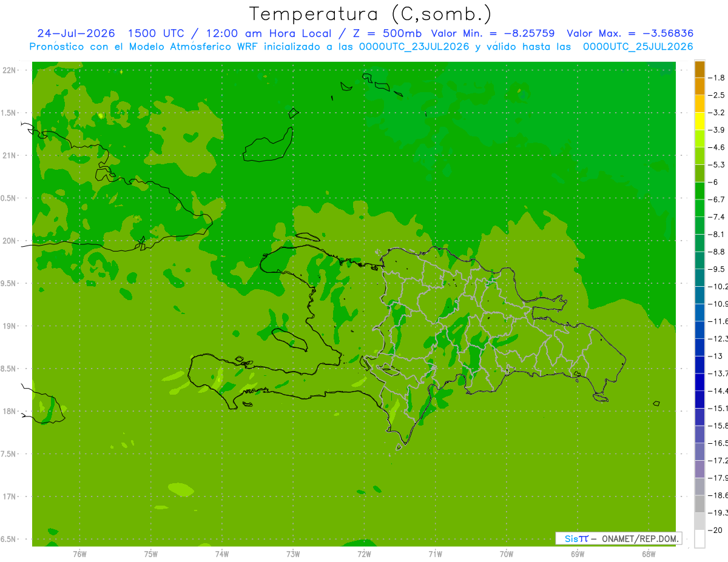Click the legend value '-4.6'
This screenshot has width=728, height=562.
click(x=716, y=147)
